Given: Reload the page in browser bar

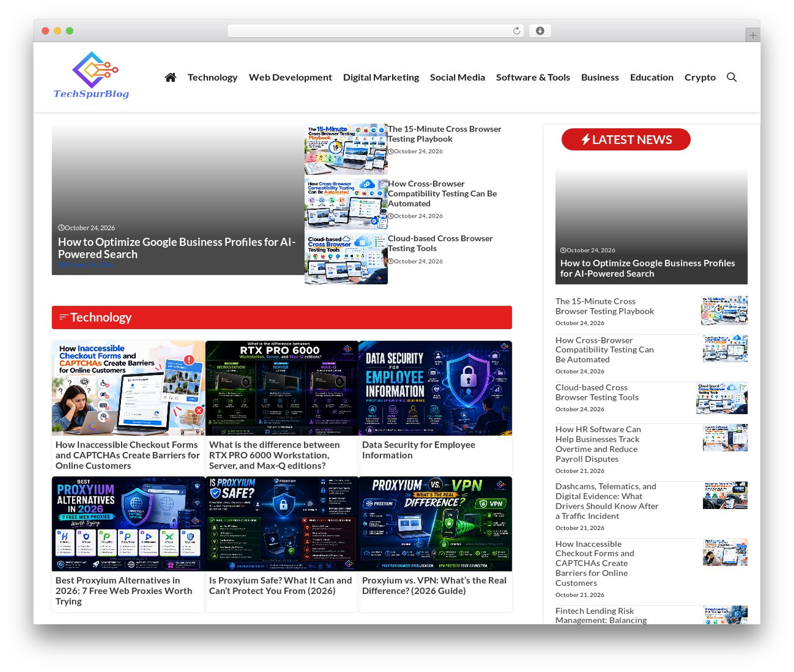Looking at the screenshot, I should click(517, 30).
